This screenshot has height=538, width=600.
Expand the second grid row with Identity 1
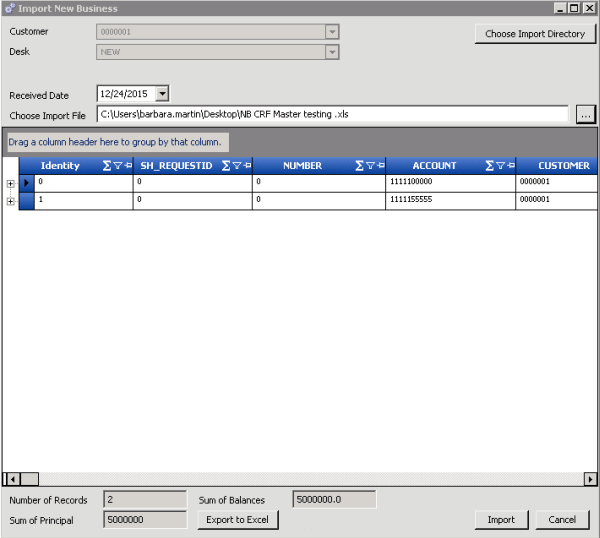(x=11, y=201)
